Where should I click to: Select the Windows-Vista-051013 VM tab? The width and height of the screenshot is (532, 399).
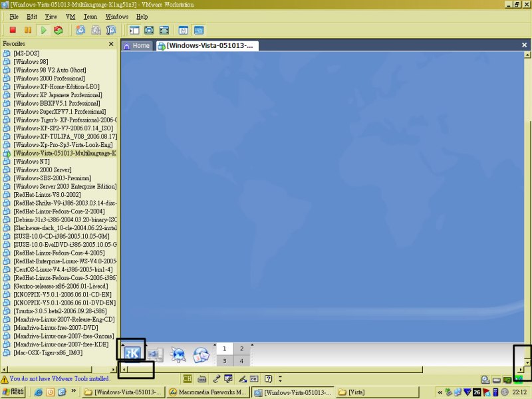pos(207,46)
